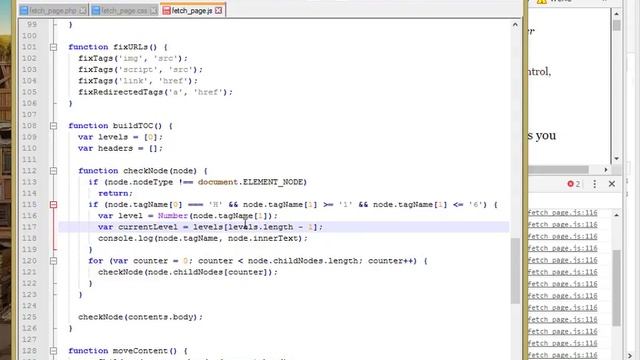Image resolution: width=640 pixels, height=360 pixels.
Task: Switch to the fetch_page.php tab
Action: coord(53,11)
